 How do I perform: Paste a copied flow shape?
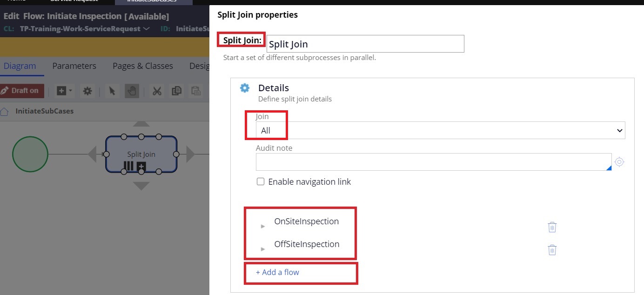tap(195, 91)
